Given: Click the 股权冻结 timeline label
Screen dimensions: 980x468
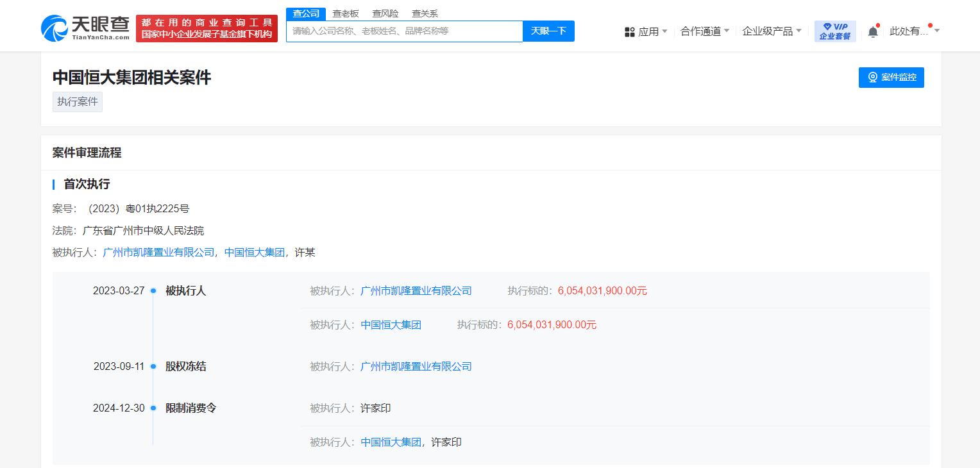Looking at the screenshot, I should pyautogui.click(x=186, y=367).
